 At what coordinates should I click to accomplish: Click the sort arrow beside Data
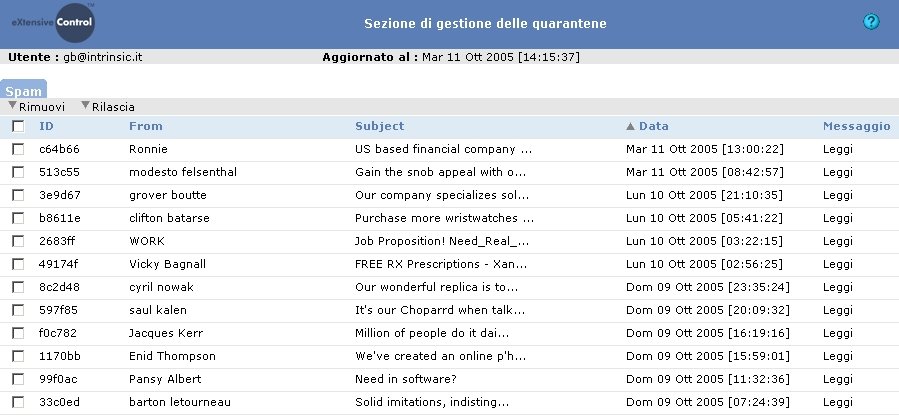point(630,126)
